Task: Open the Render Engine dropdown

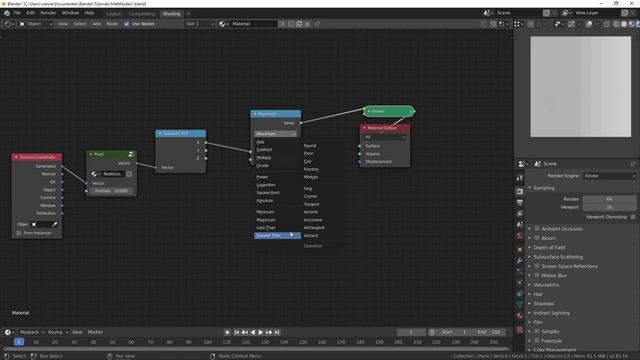Action: click(610, 176)
